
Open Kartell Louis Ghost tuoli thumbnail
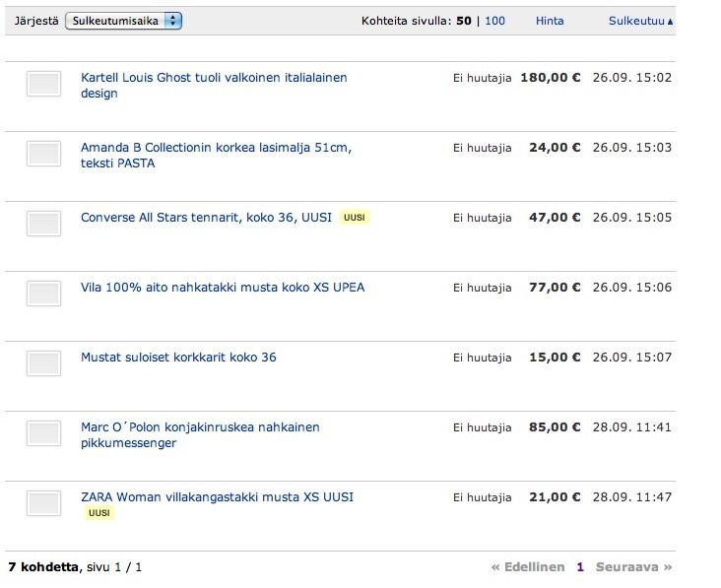coord(43,84)
